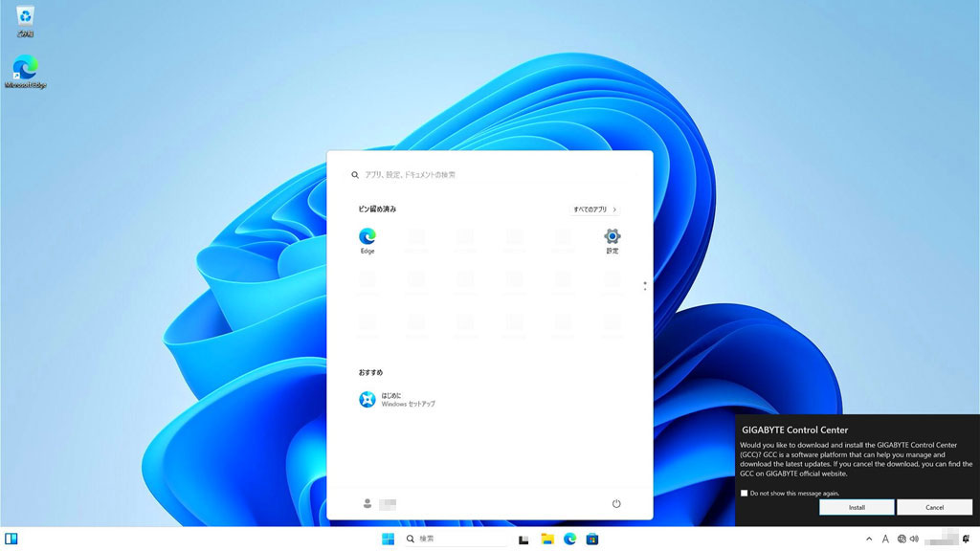The image size is (980, 551).
Task: Click the power button in Start menu
Action: click(616, 503)
